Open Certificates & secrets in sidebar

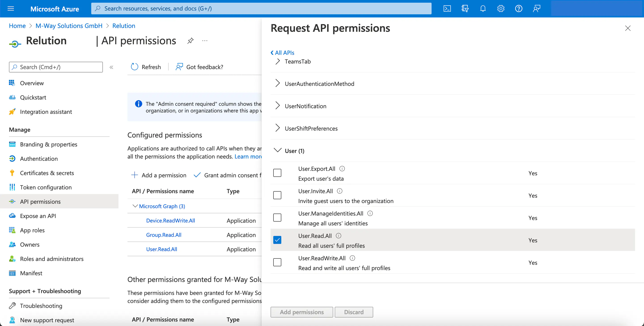47,173
